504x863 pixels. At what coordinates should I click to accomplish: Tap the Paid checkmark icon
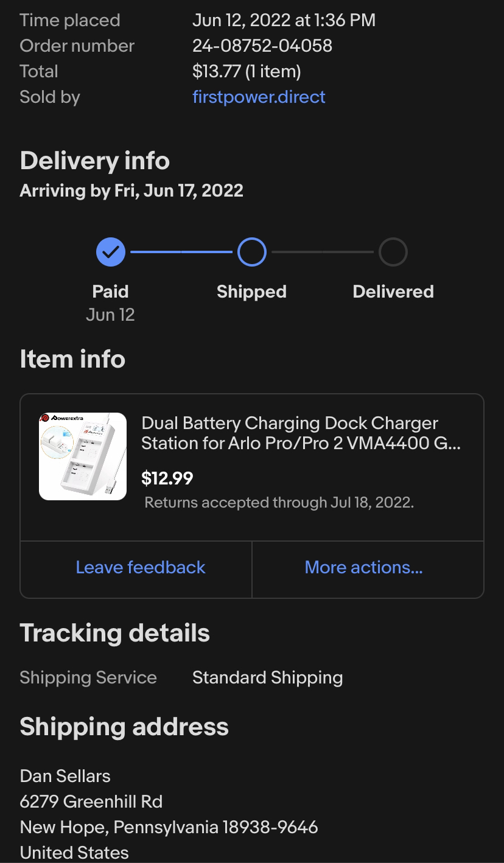(x=111, y=252)
